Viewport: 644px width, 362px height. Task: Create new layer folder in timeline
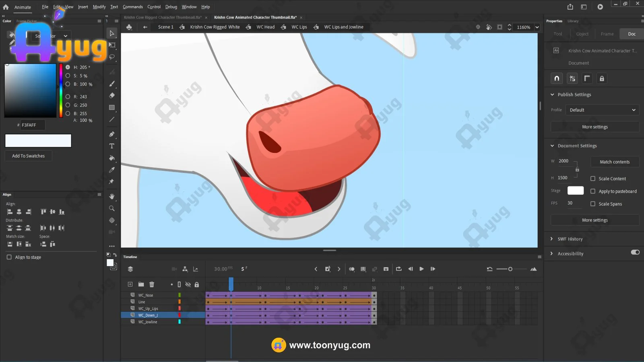click(141, 284)
